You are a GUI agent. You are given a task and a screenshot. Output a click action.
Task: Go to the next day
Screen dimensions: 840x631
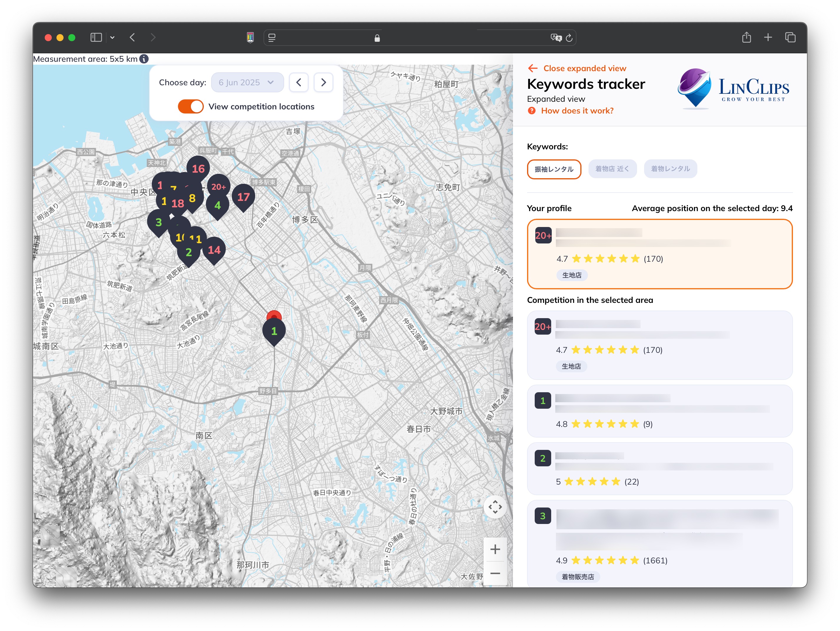[324, 82]
